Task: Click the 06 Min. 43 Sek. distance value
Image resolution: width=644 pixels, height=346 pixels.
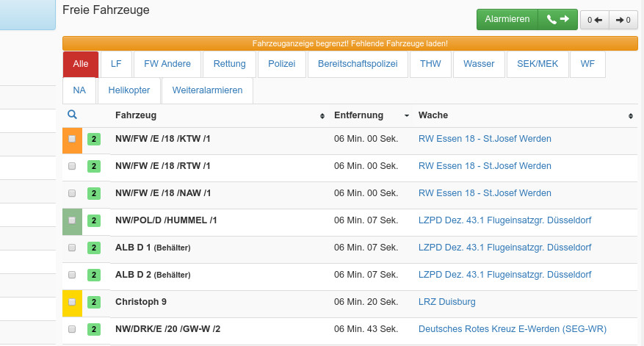Action: pyautogui.click(x=366, y=329)
